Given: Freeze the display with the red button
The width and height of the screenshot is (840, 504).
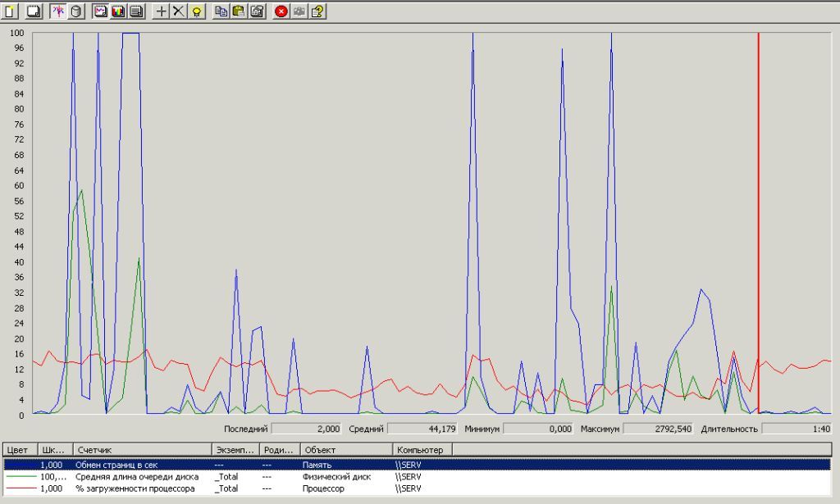Looking at the screenshot, I should [281, 11].
